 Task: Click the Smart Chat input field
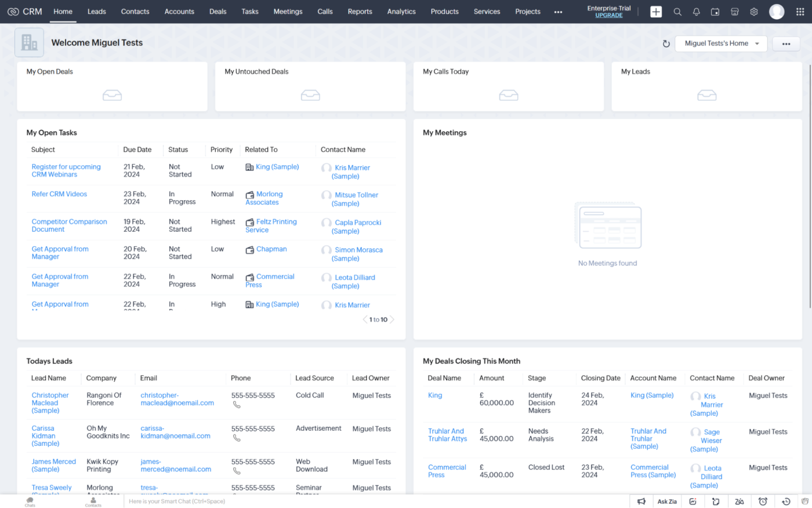(x=377, y=502)
